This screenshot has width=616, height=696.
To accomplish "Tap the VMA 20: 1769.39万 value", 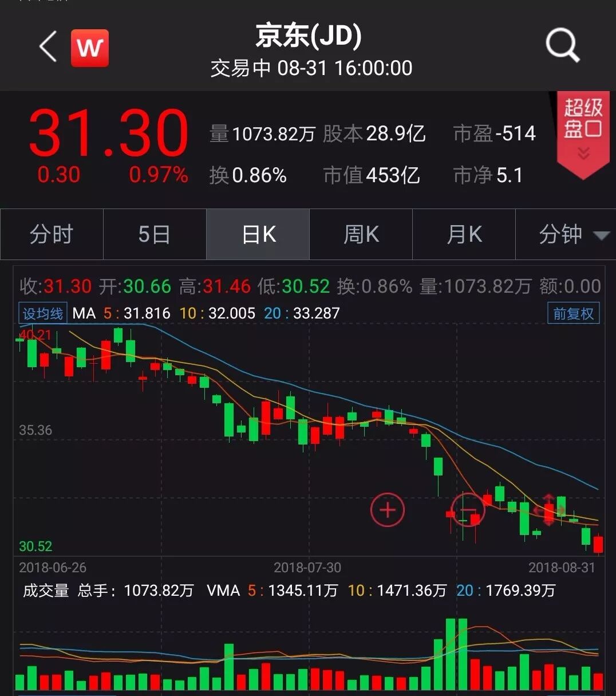I will tap(506, 591).
